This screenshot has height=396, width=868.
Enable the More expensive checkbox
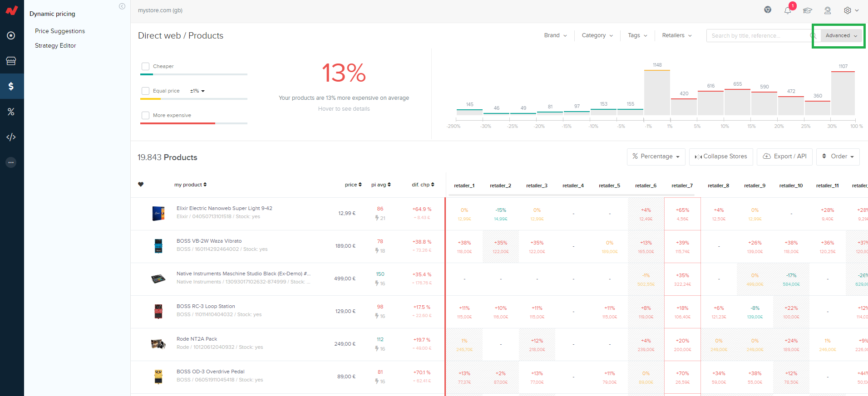pos(146,116)
